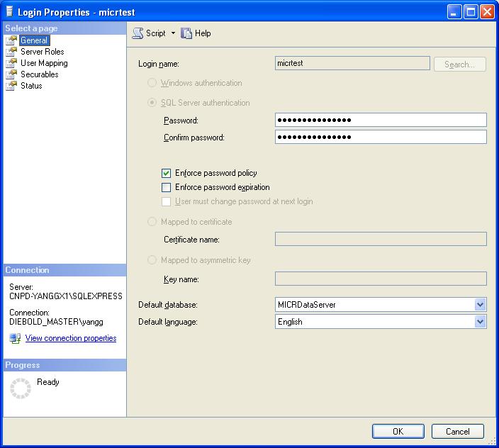Viewport: 499px width, 448px height.
Task: Click the User Mapping page icon
Action: coord(11,63)
